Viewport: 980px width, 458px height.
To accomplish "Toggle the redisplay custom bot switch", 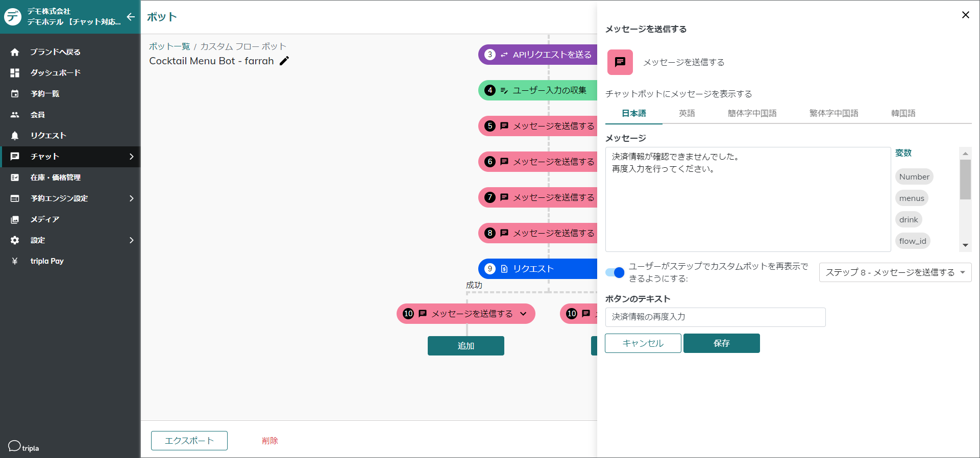I will pos(615,272).
